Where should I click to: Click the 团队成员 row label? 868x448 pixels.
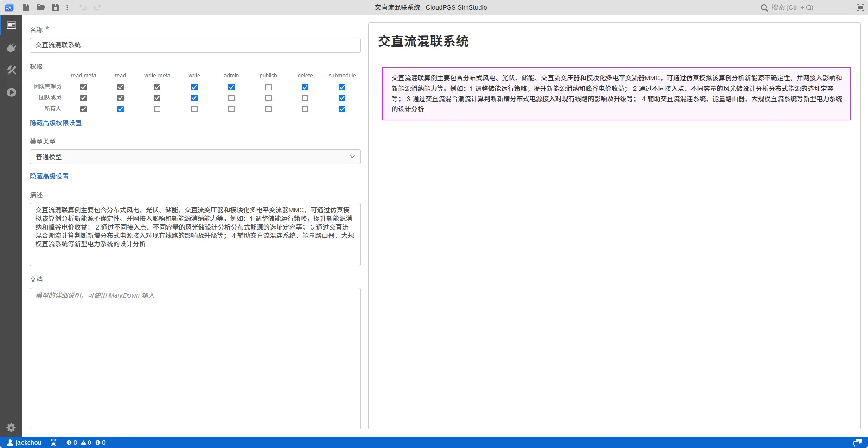pyautogui.click(x=50, y=97)
